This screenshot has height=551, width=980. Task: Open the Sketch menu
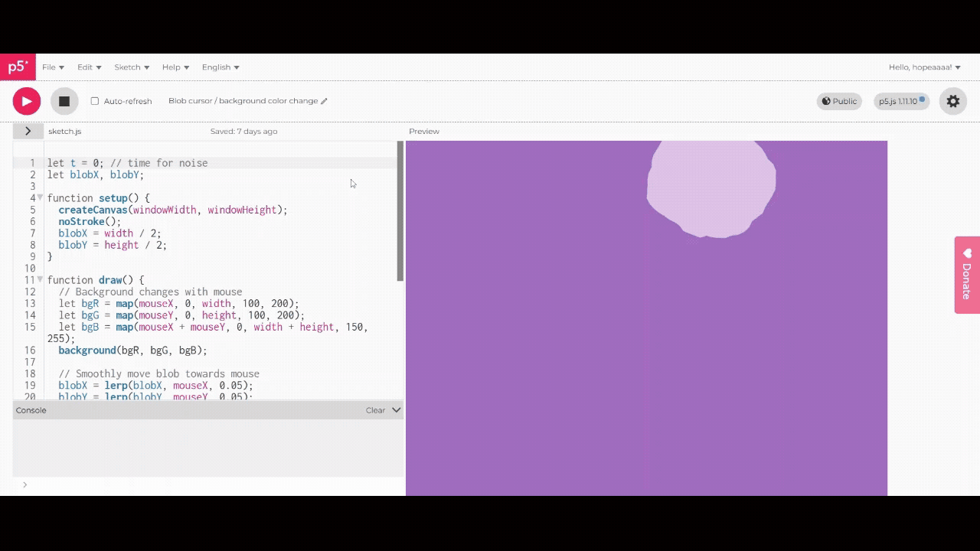(132, 67)
